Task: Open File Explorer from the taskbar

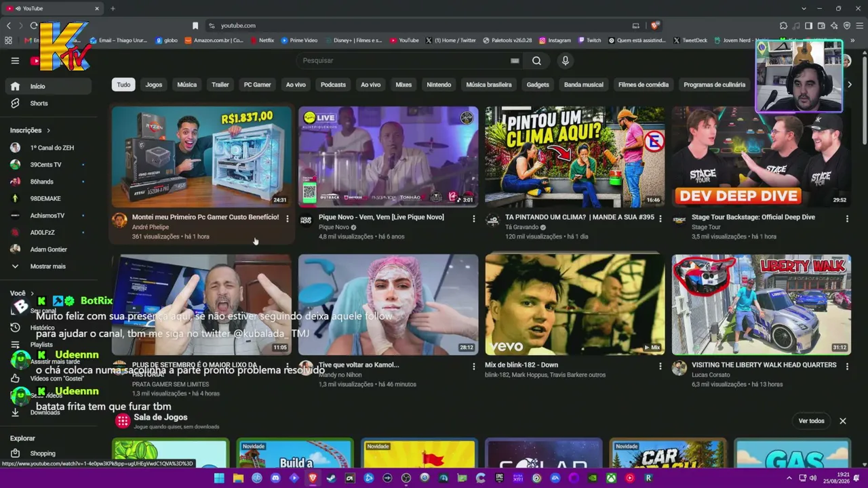Action: 238,478
